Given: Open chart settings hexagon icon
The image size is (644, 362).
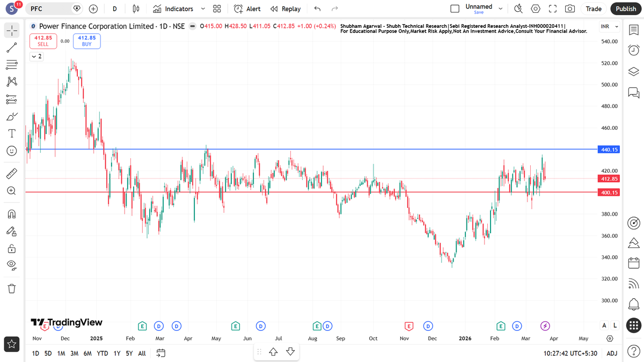Looking at the screenshot, I should pos(536,9).
